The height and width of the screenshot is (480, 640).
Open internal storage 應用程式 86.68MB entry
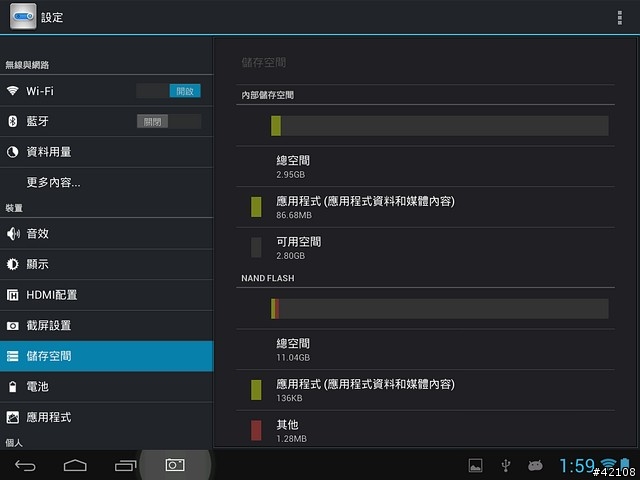(x=425, y=207)
